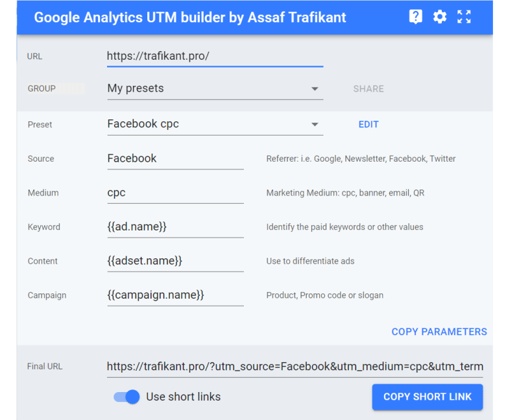Click the Keyword field with {{ad.name}}
This screenshot has height=420, width=519.
(175, 227)
